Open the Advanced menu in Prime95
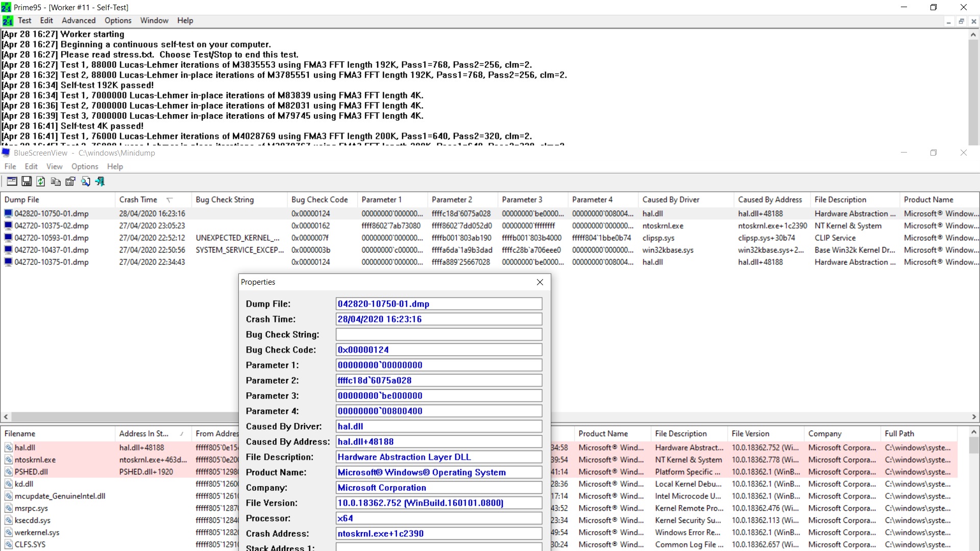The width and height of the screenshot is (980, 551). [x=79, y=21]
